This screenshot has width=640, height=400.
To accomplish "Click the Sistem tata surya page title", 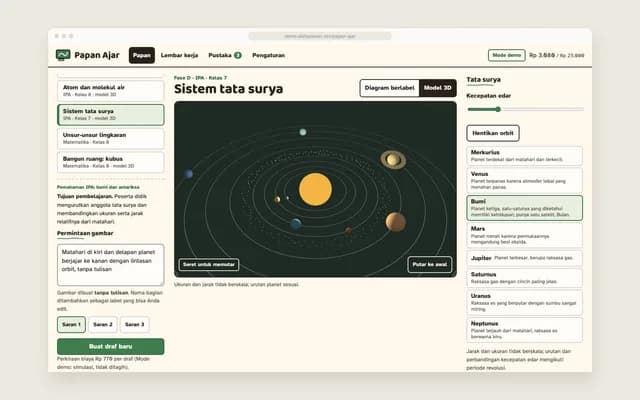I will pos(229,89).
